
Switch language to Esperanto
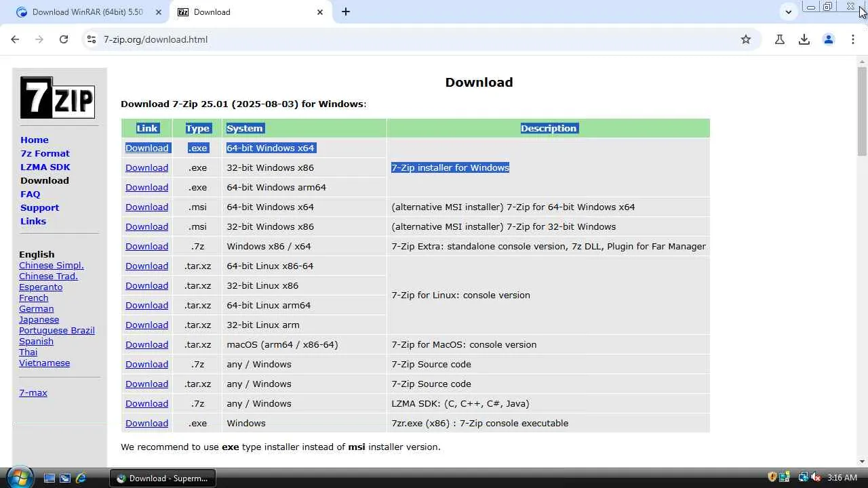tap(41, 287)
